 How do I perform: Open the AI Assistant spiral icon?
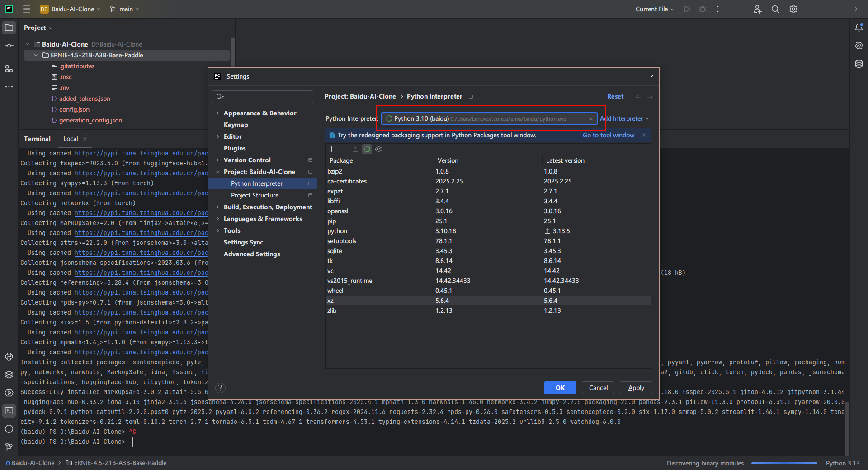[x=859, y=46]
